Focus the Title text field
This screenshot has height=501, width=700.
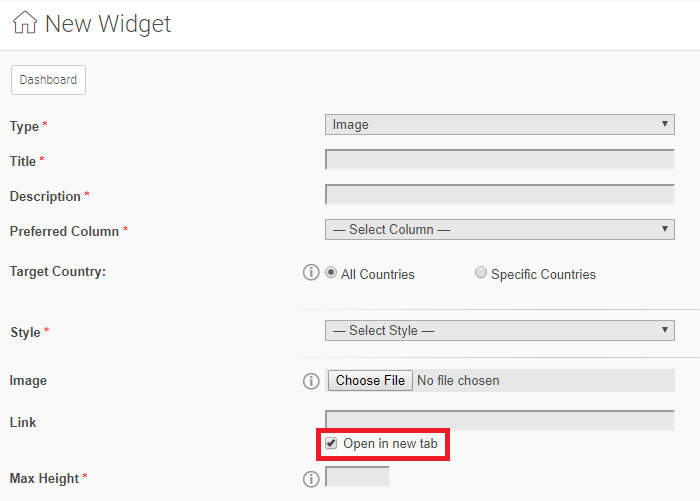coord(500,159)
